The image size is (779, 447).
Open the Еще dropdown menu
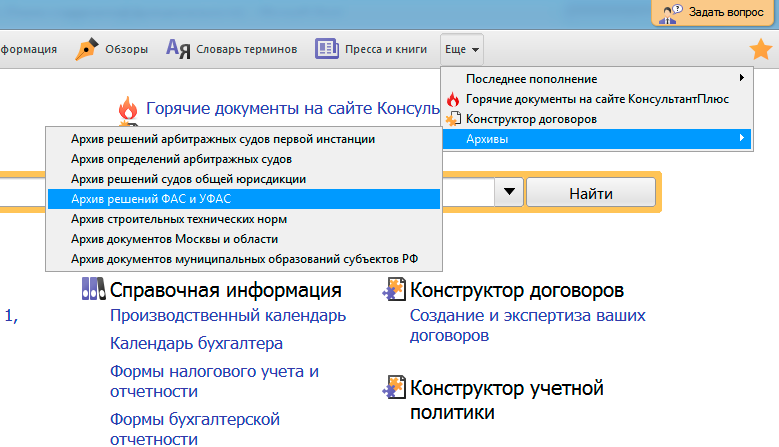[462, 49]
